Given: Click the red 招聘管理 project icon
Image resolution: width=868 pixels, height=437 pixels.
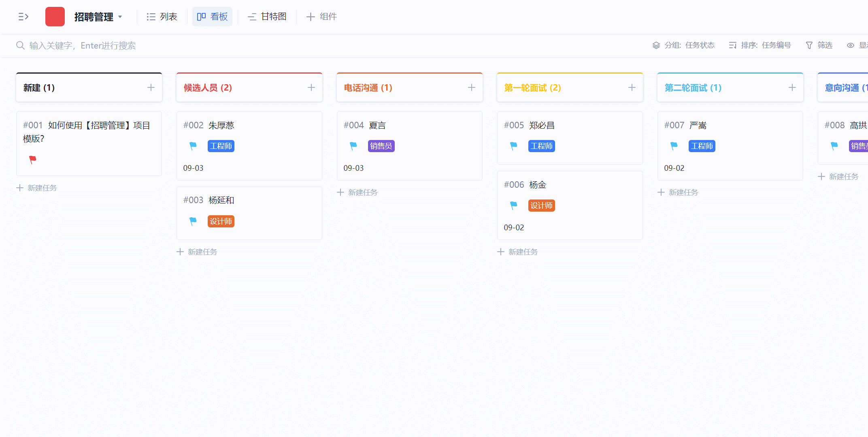Looking at the screenshot, I should [55, 17].
